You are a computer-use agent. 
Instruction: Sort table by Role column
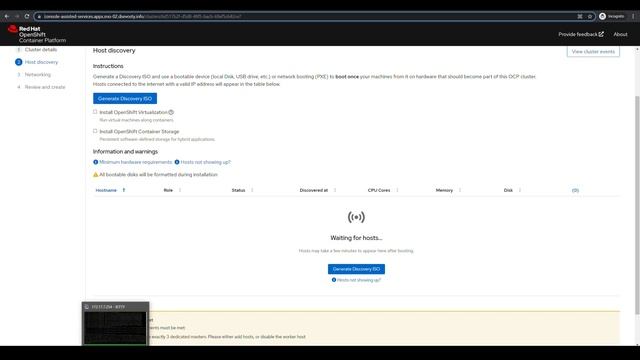point(172,190)
